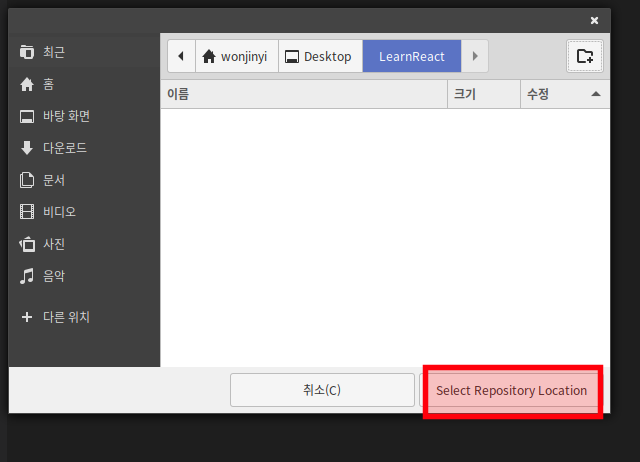Screen dimensions: 640x462
Task: Sort by modified (수정) column header
Action: click(565, 94)
